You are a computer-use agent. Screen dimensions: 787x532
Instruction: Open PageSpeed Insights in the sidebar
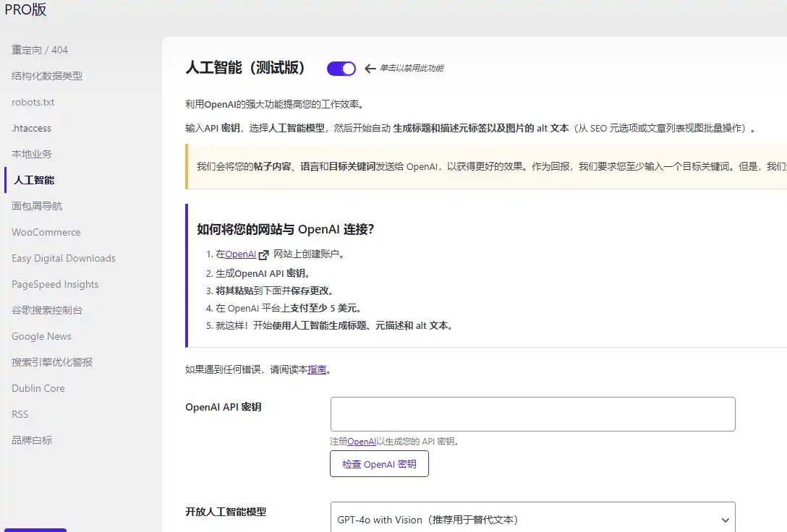55,284
